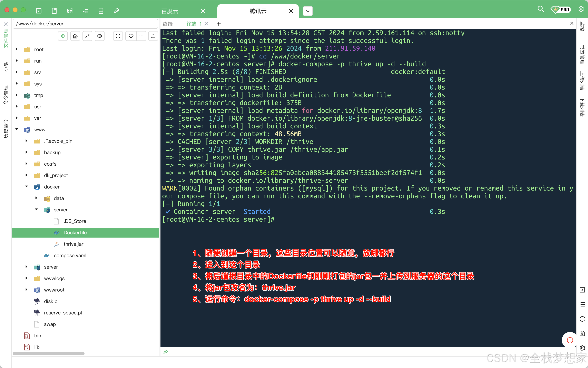
Task: Go to home directory icon
Action: click(75, 36)
